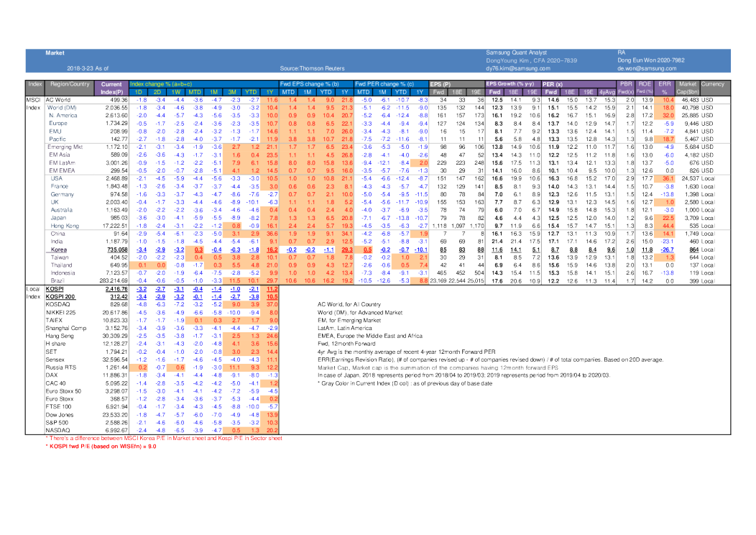Select the NASDAQ row label
Image resolution: width=756 pixels, height=535 pixels.
pos(57,429)
